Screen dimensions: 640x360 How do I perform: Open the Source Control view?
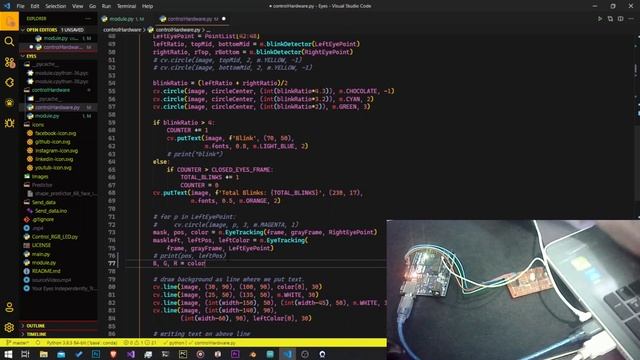(9, 62)
